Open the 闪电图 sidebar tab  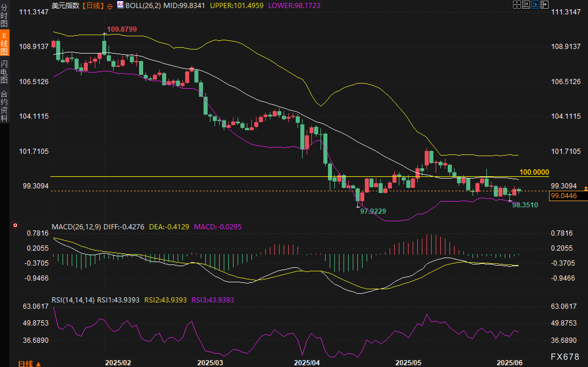tap(4, 72)
